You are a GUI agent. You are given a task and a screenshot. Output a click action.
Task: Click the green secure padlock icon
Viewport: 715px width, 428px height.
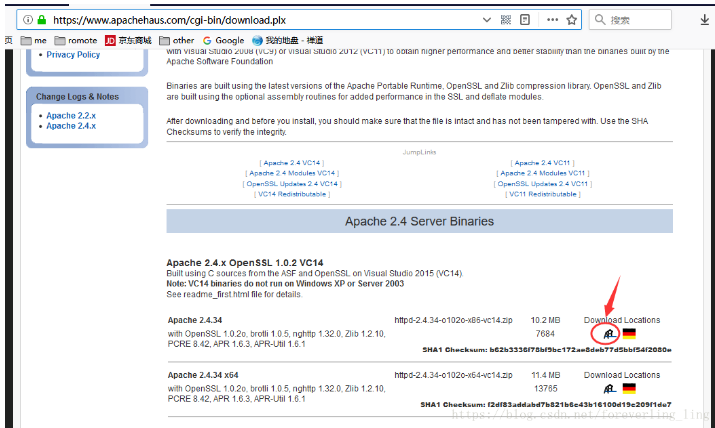click(42, 20)
